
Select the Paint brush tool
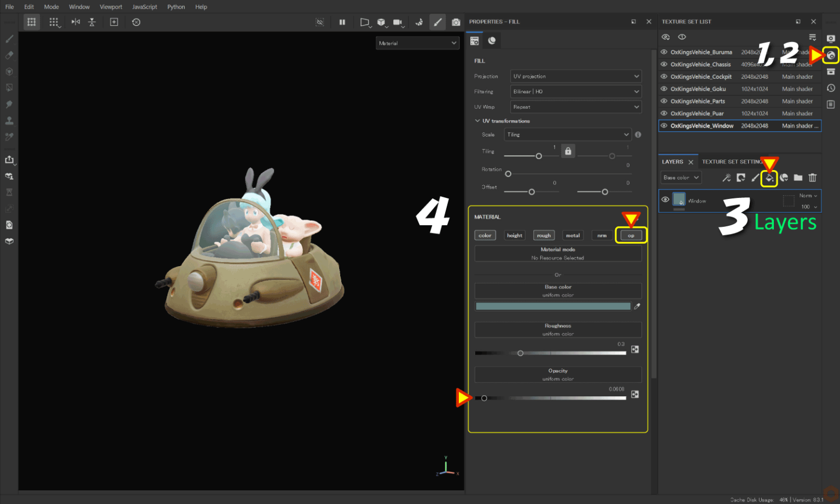click(9, 38)
